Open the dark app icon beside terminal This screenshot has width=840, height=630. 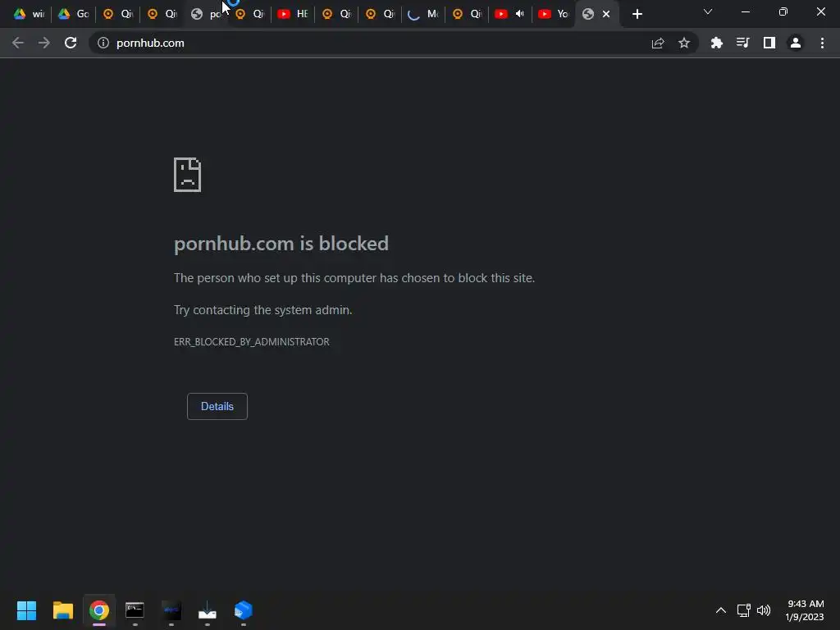point(171,610)
